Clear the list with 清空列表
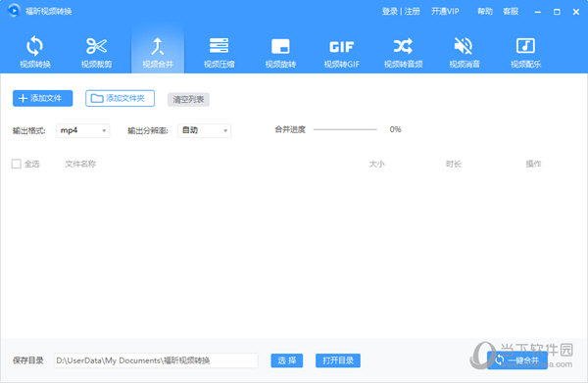The height and width of the screenshot is (383, 588). click(x=188, y=99)
